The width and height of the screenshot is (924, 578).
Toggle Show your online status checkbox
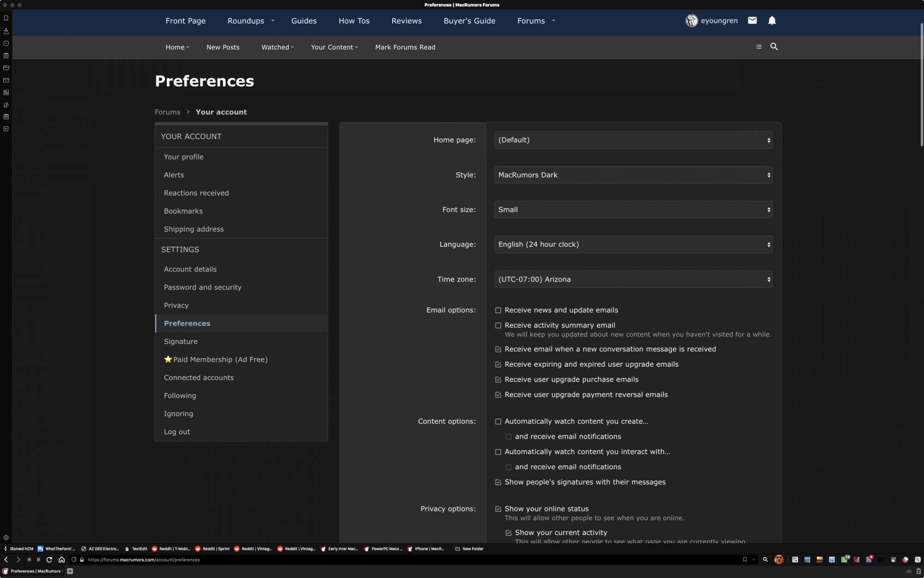click(x=498, y=509)
